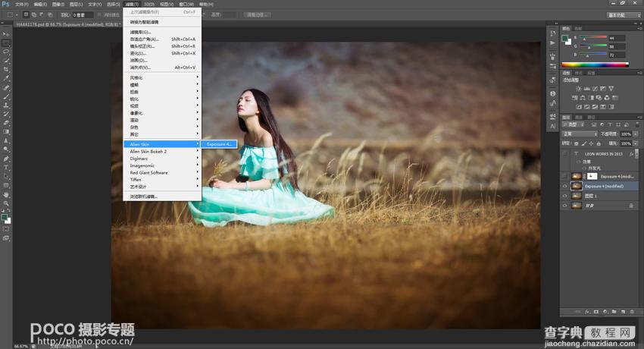
Task: Open the Layers panel flyout menu
Action: point(639,117)
